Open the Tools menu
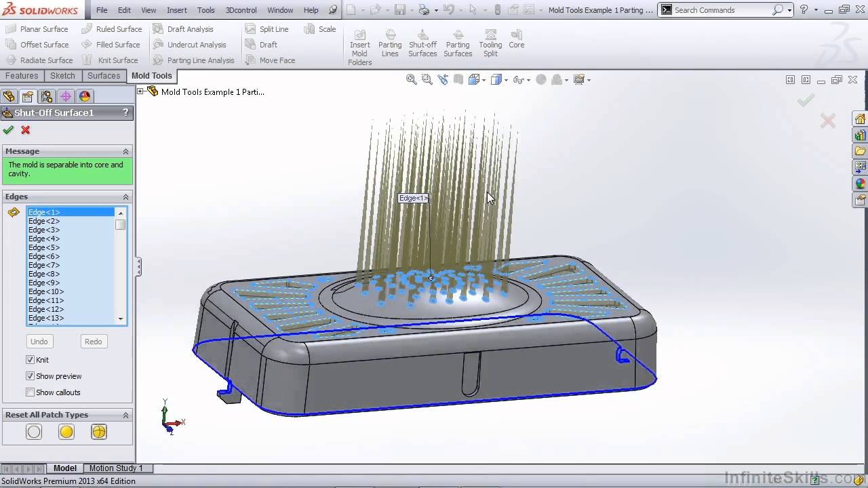The width and height of the screenshot is (868, 488). [206, 10]
